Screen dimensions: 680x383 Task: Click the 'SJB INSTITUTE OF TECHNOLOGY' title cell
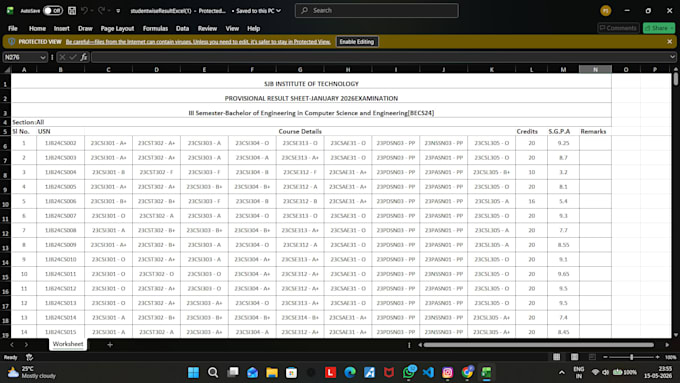pos(311,84)
